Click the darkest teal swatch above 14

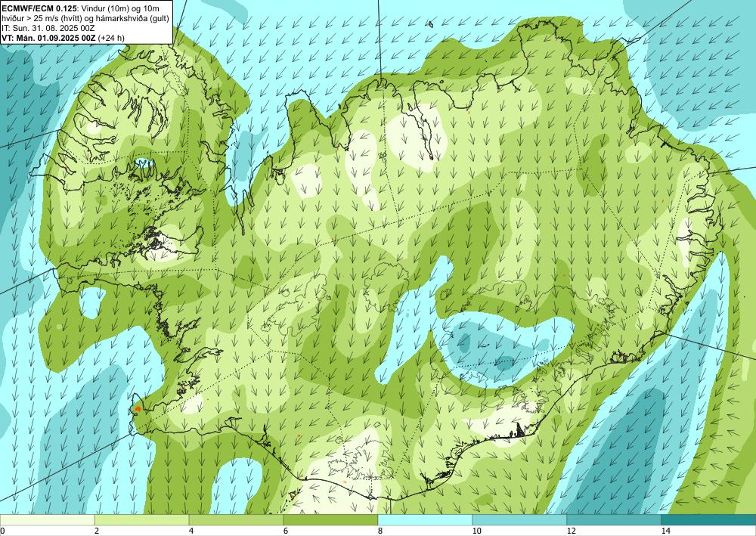click(x=709, y=519)
